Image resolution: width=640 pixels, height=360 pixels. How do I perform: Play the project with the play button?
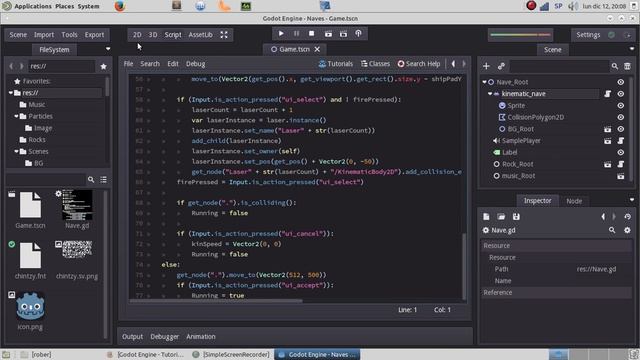(281, 34)
